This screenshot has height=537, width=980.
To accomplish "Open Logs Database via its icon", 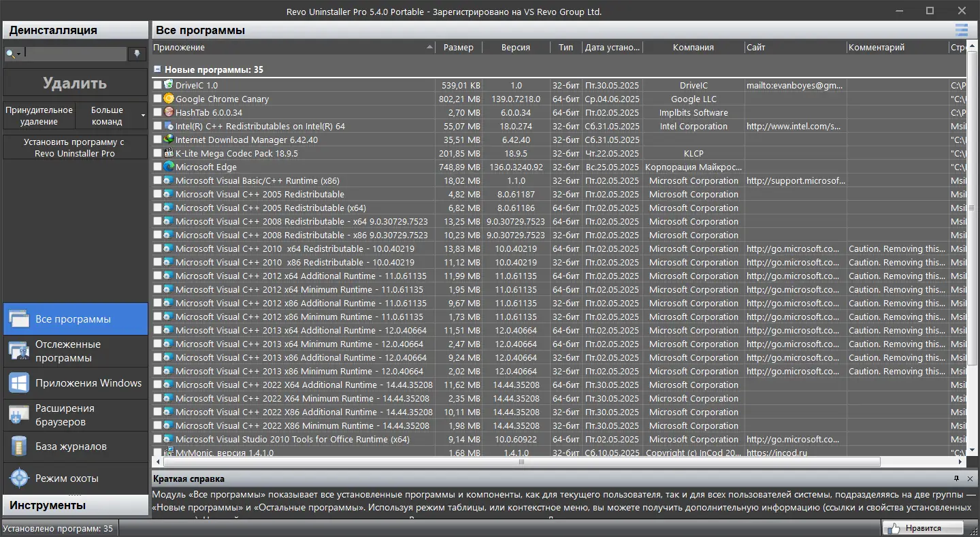I will click(x=18, y=446).
